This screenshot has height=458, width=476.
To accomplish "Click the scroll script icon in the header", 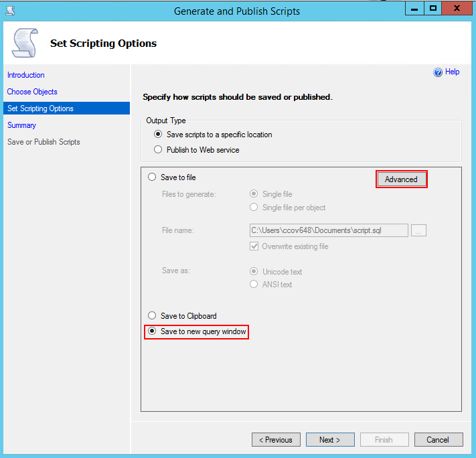I will 25,44.
